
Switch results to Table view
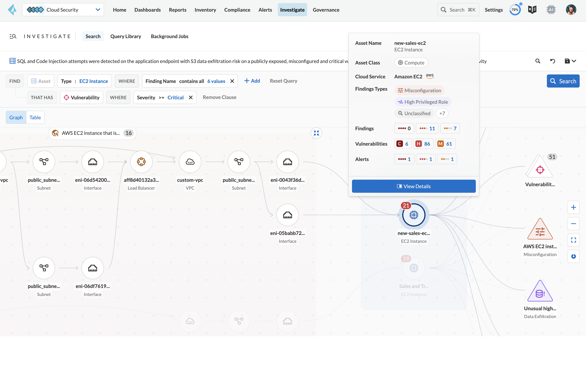(x=35, y=117)
